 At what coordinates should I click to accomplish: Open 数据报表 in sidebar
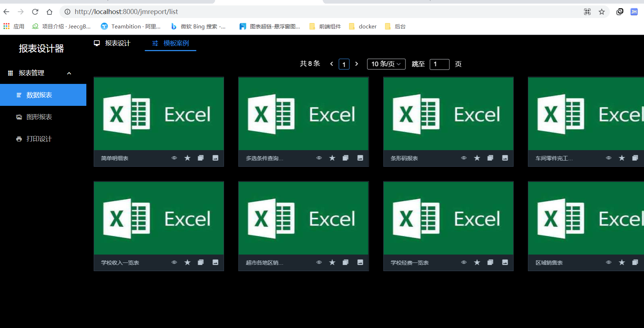click(43, 95)
